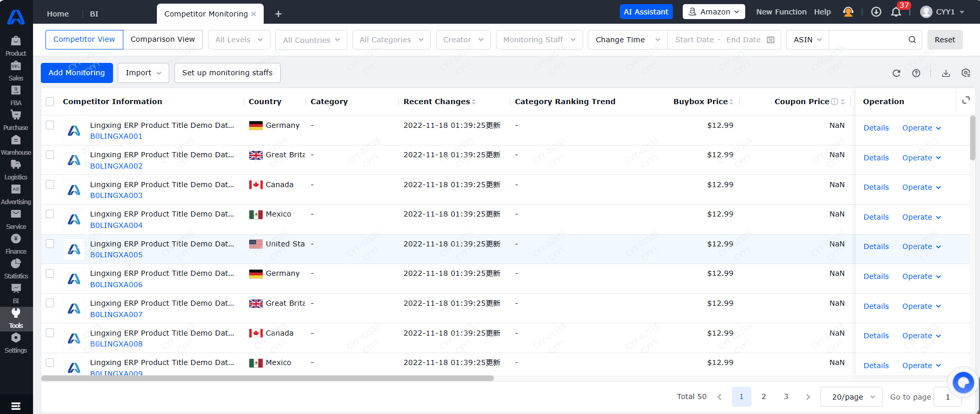
Task: Select the Comparison View tab
Action: coord(163,40)
